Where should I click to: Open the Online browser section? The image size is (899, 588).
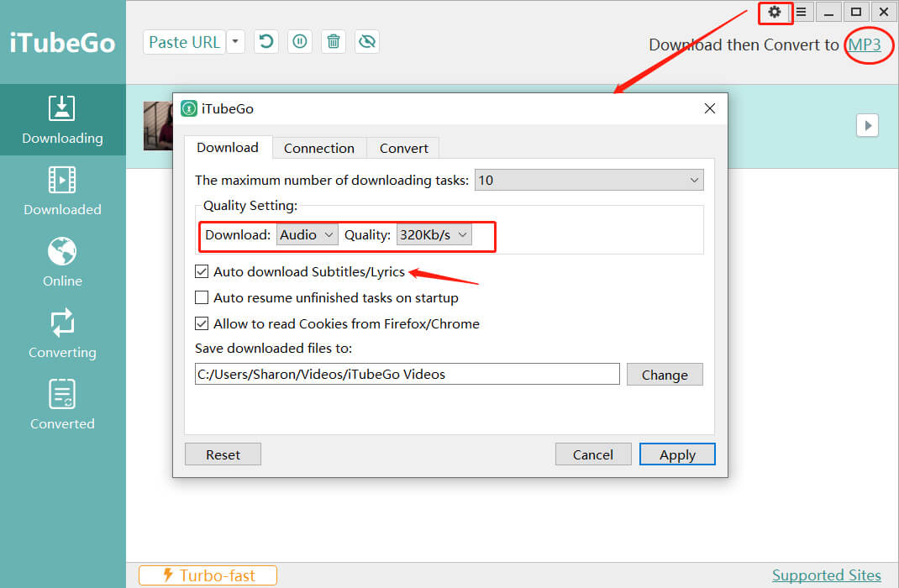[62, 262]
